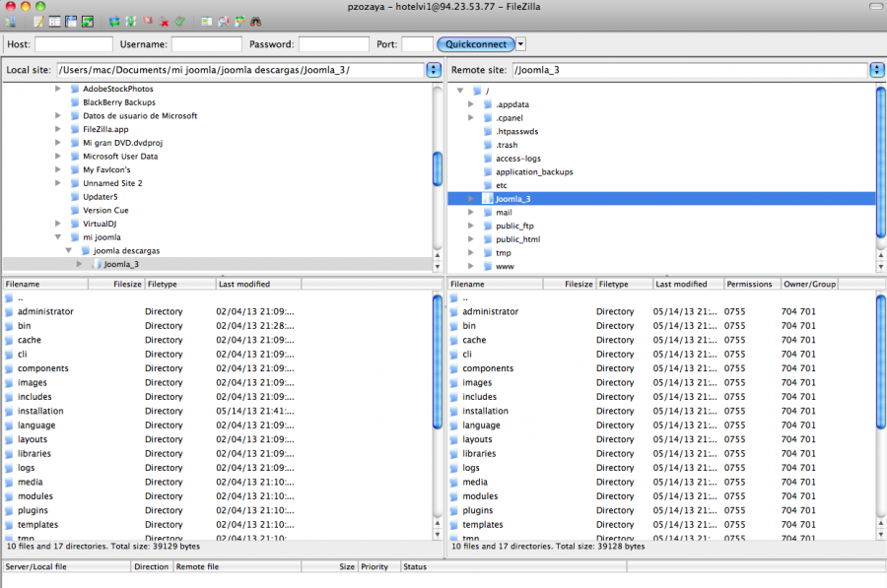
Task: Open the Local site path dropdown
Action: click(x=434, y=70)
